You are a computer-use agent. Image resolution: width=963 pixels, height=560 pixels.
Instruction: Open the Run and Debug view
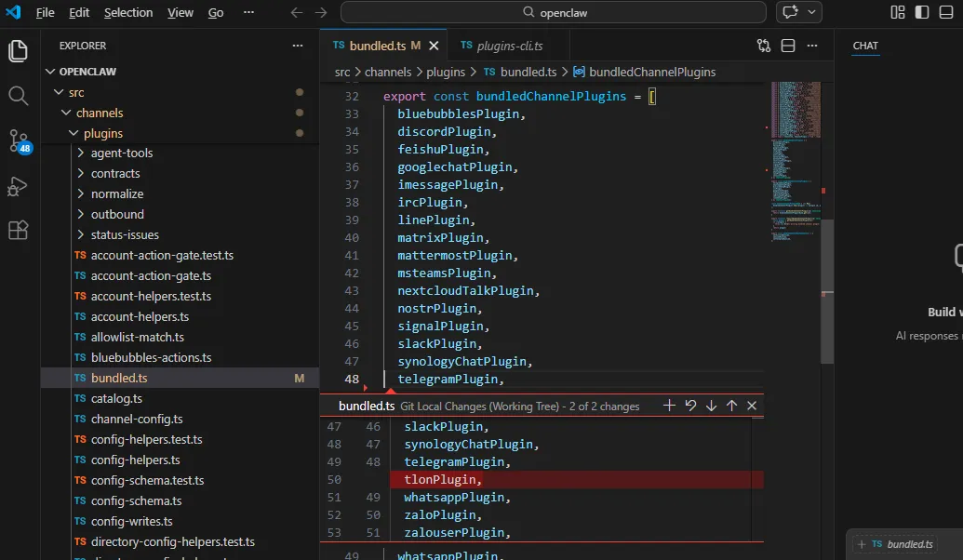19,186
